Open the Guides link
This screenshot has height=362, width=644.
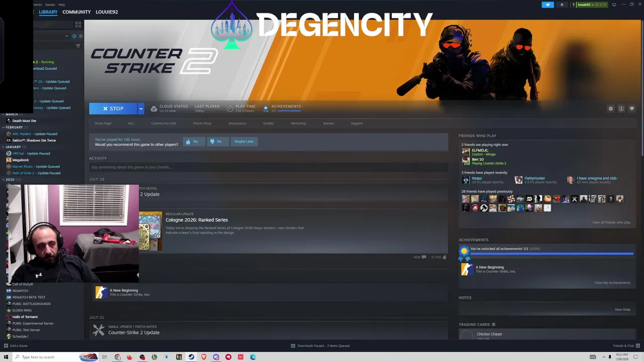click(x=268, y=123)
